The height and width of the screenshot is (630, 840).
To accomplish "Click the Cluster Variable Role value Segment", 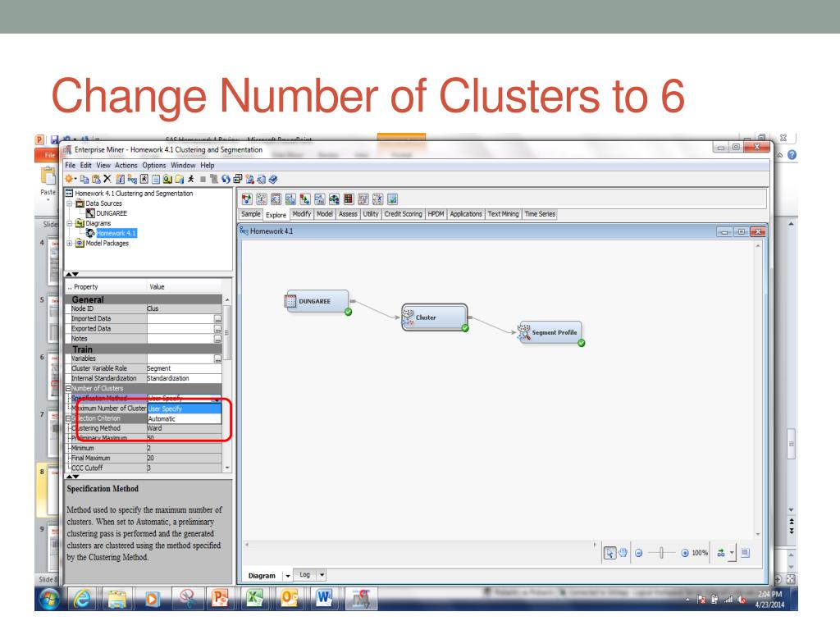I will (185, 368).
